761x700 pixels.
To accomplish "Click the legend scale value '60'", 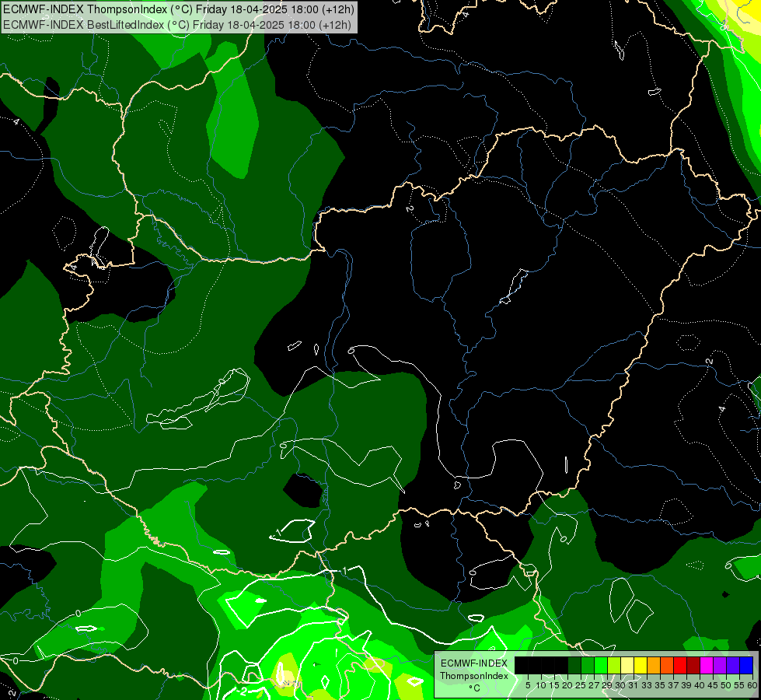I will (752, 685).
